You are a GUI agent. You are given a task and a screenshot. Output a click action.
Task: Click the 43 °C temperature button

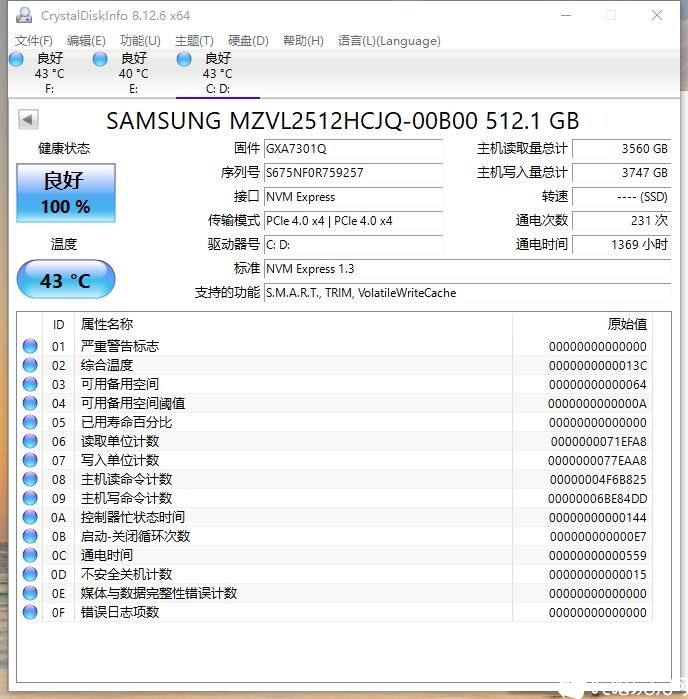(66, 280)
